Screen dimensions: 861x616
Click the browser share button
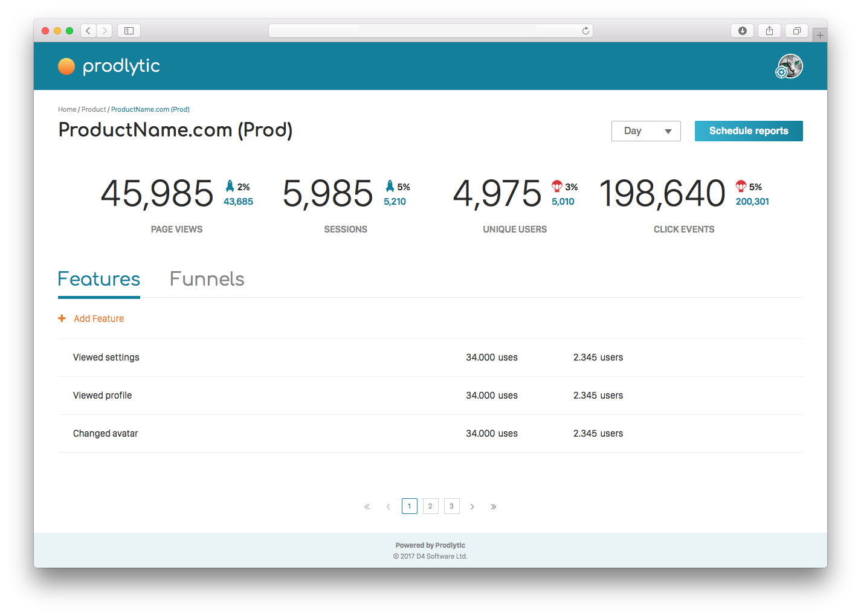click(x=769, y=31)
